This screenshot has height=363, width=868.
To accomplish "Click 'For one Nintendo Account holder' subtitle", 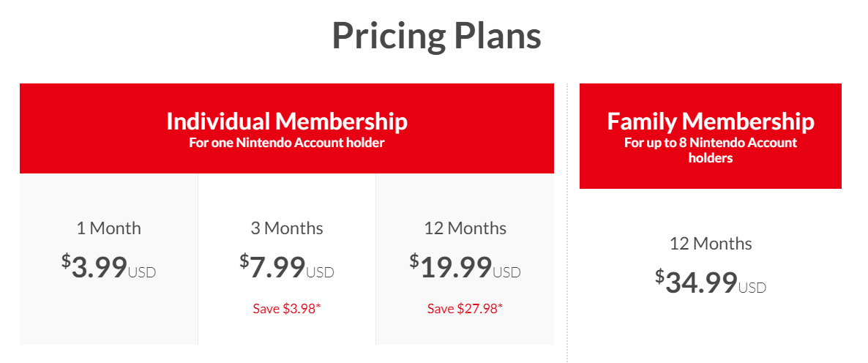I will click(x=287, y=143).
